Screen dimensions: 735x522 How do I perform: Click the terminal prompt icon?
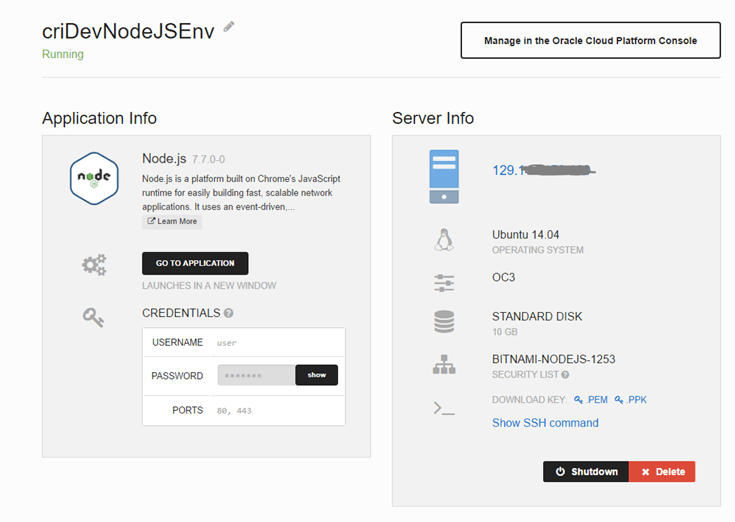[444, 408]
